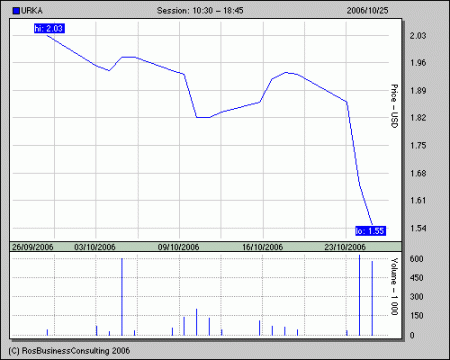450x360 pixels.
Task: Click the 1.68 price axis label
Action: (x=418, y=173)
